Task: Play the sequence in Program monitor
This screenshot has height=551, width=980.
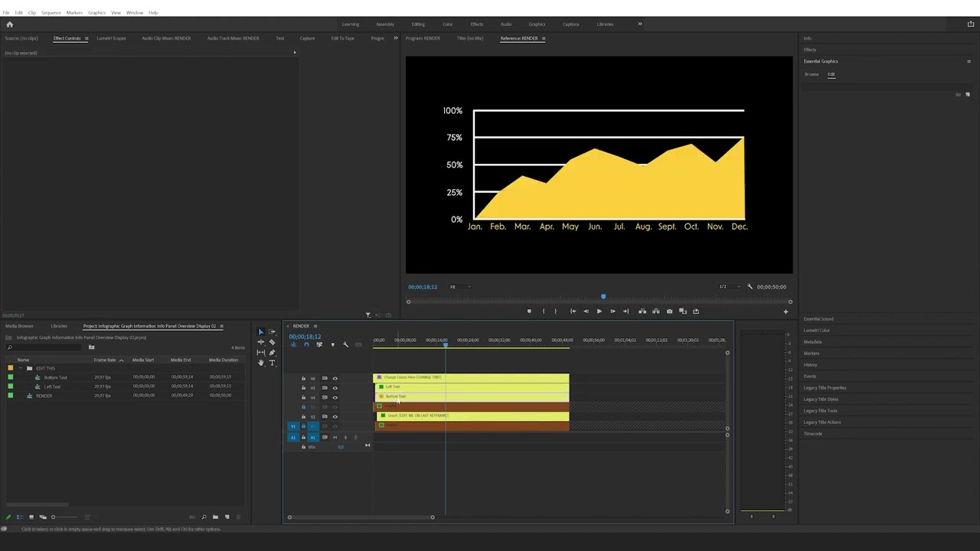Action: [599, 311]
